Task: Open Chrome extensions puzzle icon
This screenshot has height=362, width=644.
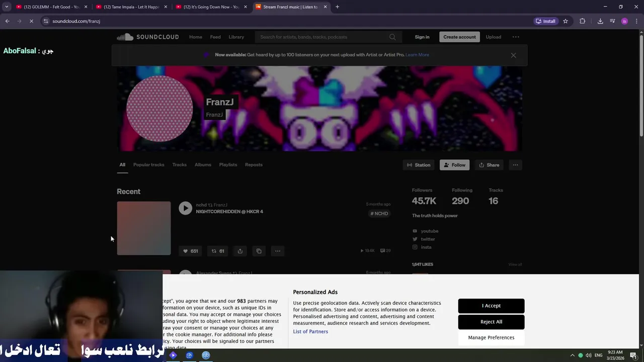Action: pos(583,21)
